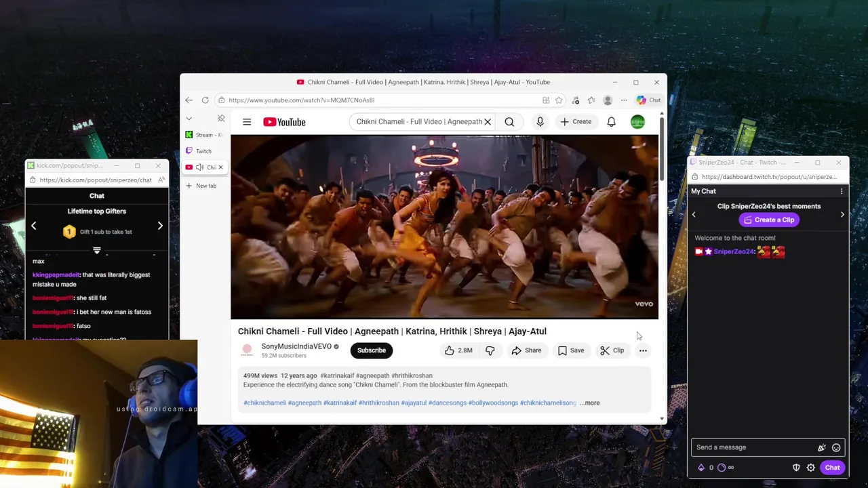This screenshot has width=868, height=488.
Task: Open the YouTube hamburger guide menu
Action: (247, 122)
